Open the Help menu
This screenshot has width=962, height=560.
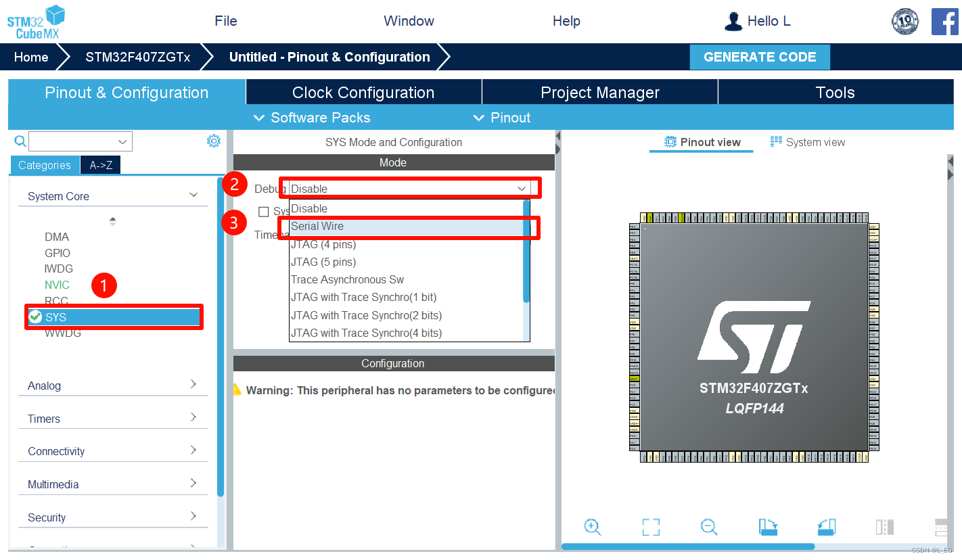566,21
